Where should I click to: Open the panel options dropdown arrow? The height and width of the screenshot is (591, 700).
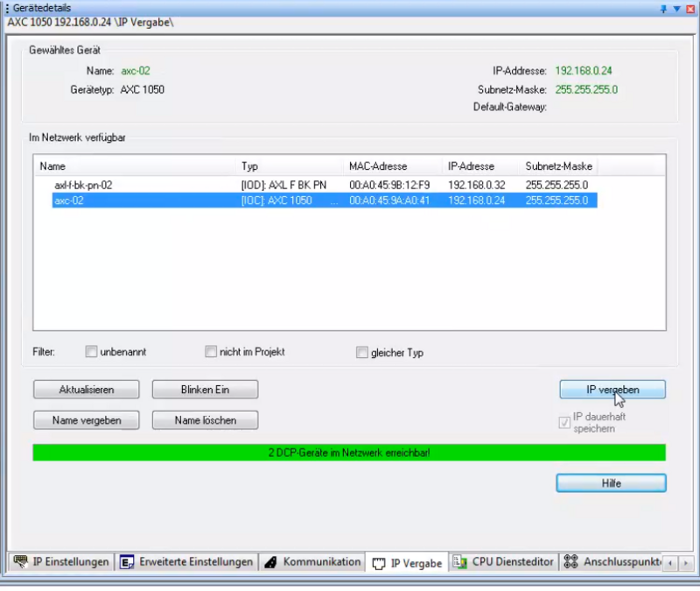[677, 7]
